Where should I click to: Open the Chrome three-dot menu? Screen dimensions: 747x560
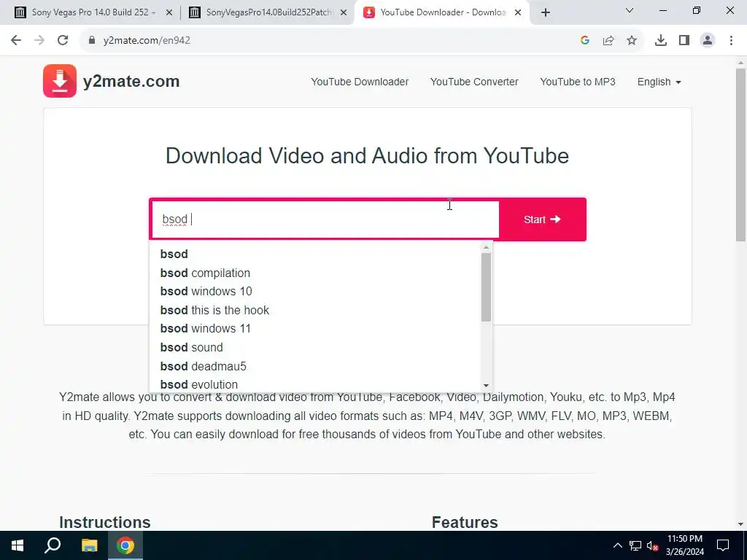[731, 41]
